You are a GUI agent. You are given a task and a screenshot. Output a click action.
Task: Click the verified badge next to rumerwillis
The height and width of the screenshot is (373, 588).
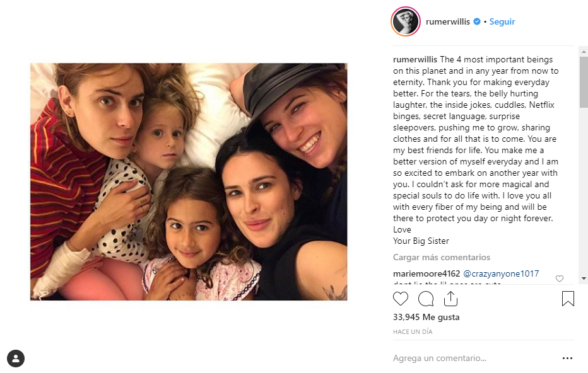click(x=476, y=21)
